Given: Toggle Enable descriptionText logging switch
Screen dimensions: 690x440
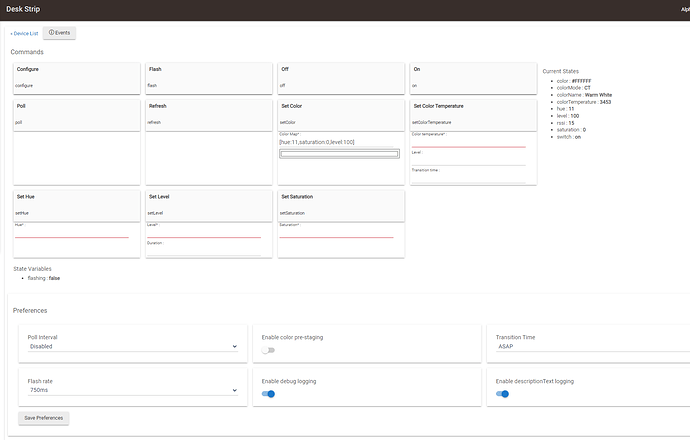Looking at the screenshot, I should tap(502, 394).
